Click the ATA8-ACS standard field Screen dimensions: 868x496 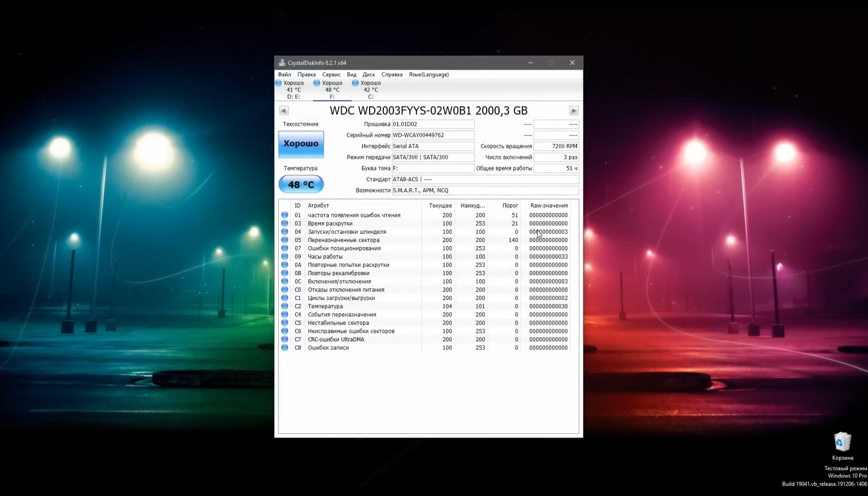click(485, 180)
